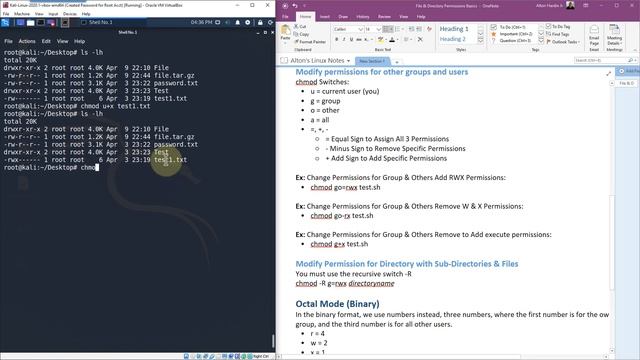640x360 pixels.
Task: Click the Kali panel clock 04:36 PM
Action: point(201,22)
